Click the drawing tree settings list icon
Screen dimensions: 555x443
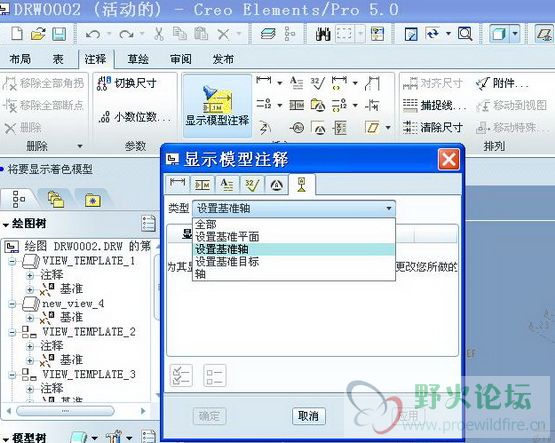(x=148, y=224)
